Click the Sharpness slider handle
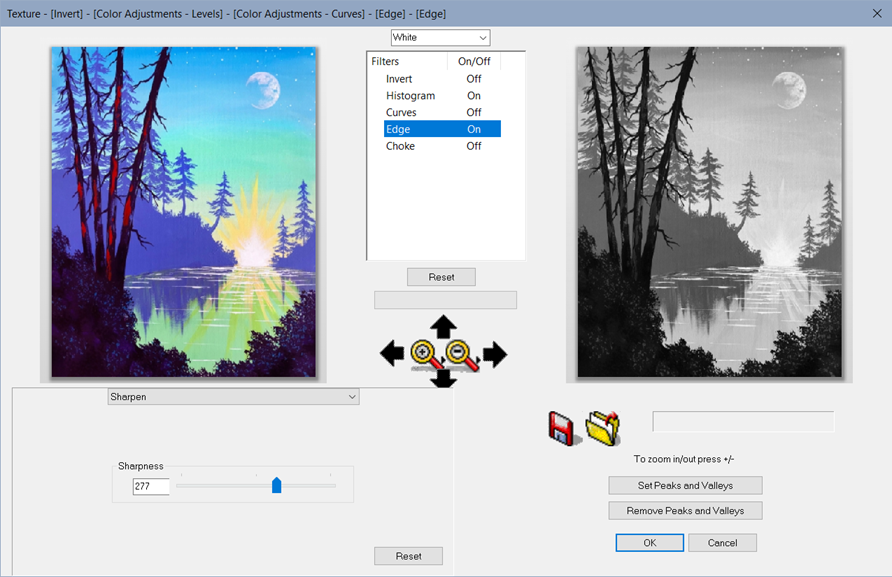The width and height of the screenshot is (892, 577). click(277, 486)
